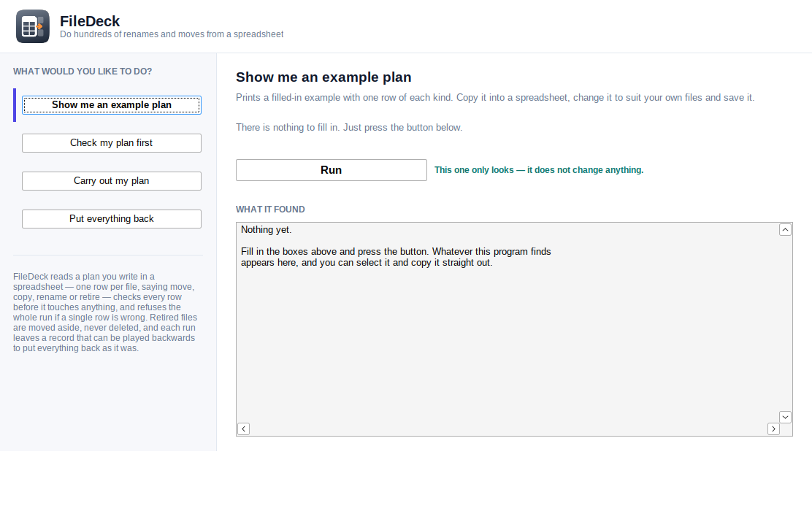This screenshot has height=530, width=812.
Task: Run the example plan
Action: tap(332, 170)
